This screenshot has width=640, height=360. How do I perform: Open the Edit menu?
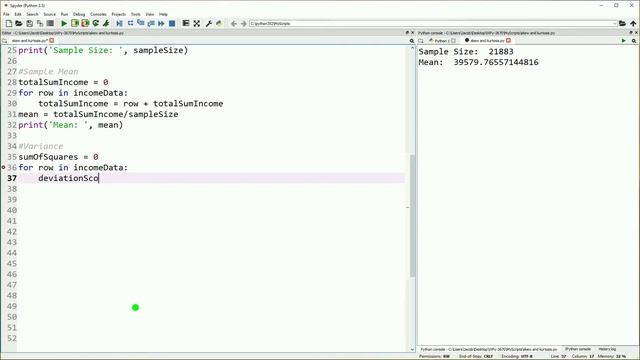point(18,14)
